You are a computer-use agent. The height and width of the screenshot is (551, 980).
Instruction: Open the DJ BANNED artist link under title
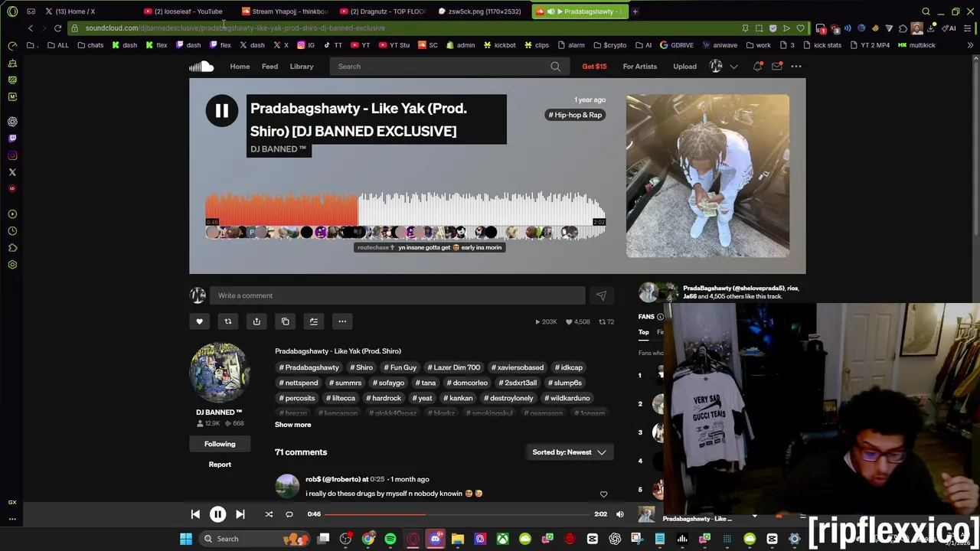[278, 149]
